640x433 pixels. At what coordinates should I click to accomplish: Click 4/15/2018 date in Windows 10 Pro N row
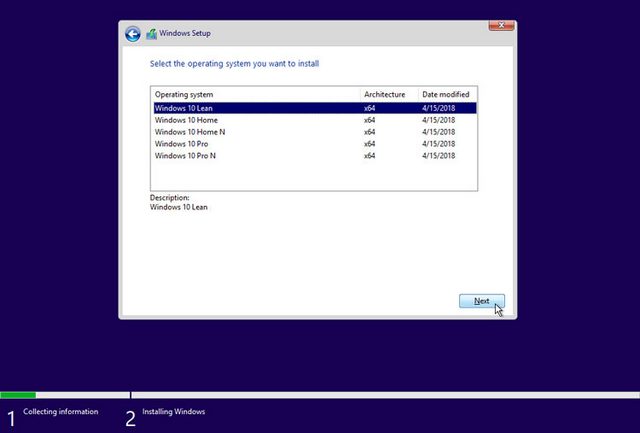coord(438,155)
